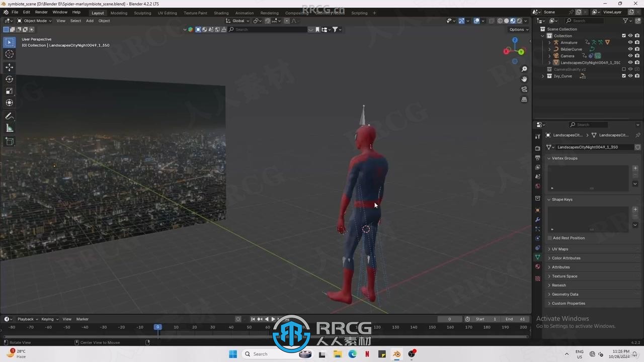644x362 pixels.
Task: Expand the UV Maps panel
Action: click(559, 249)
